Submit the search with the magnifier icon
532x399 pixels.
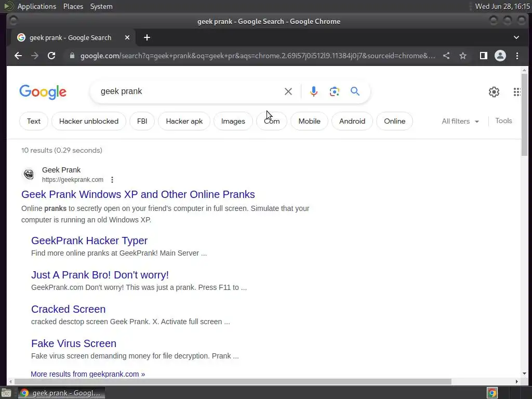355,91
